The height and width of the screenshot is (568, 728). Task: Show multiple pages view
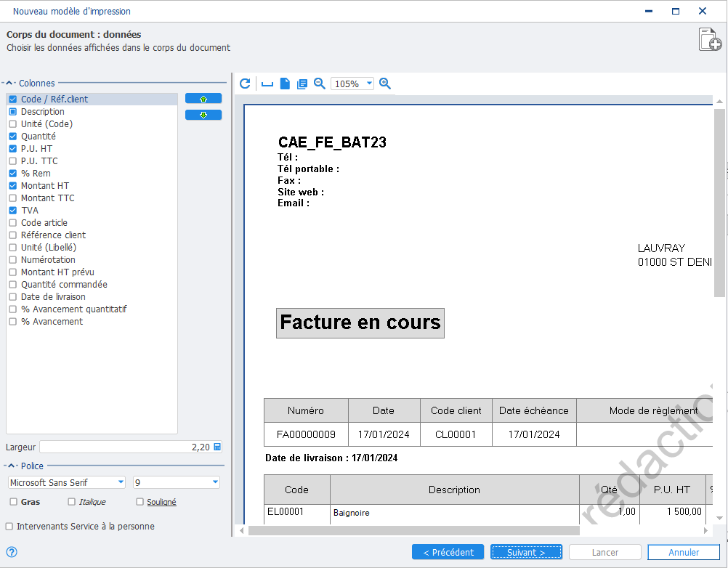302,84
